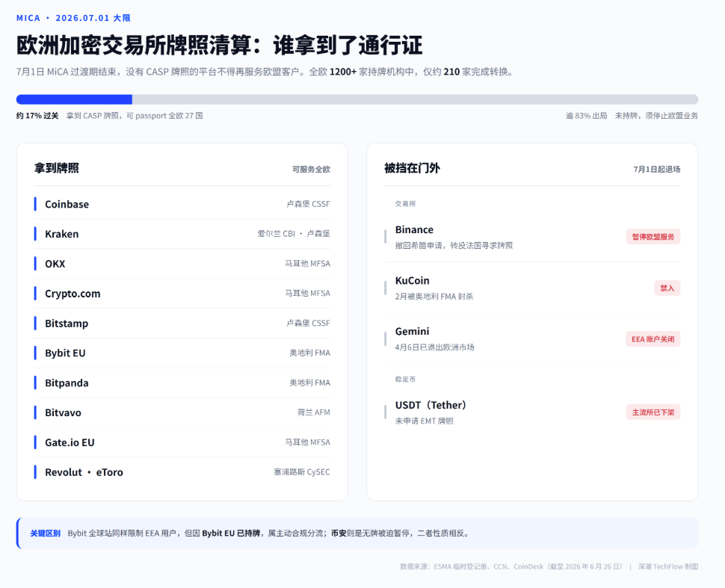Screen dimensions: 725x588
Task: Click 塞浦路斯 CySEC regulator text
Action: [302, 472]
